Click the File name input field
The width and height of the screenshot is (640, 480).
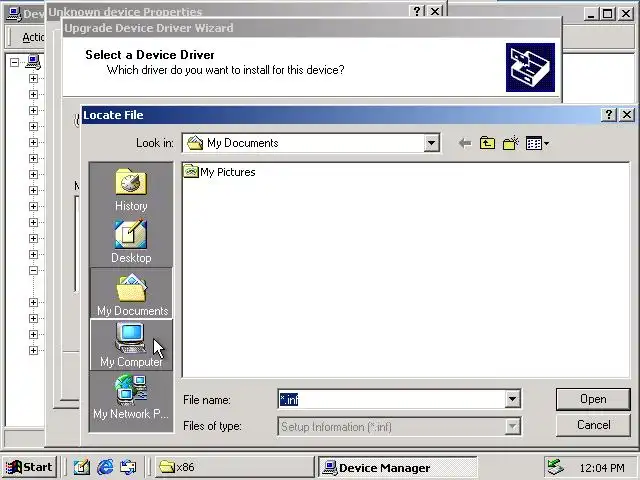pyautogui.click(x=392, y=399)
